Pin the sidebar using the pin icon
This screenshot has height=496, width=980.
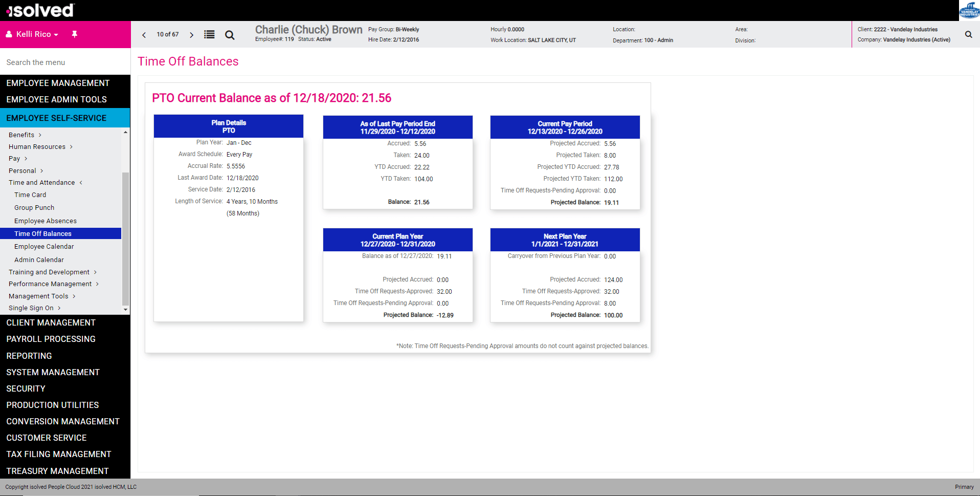(x=75, y=34)
